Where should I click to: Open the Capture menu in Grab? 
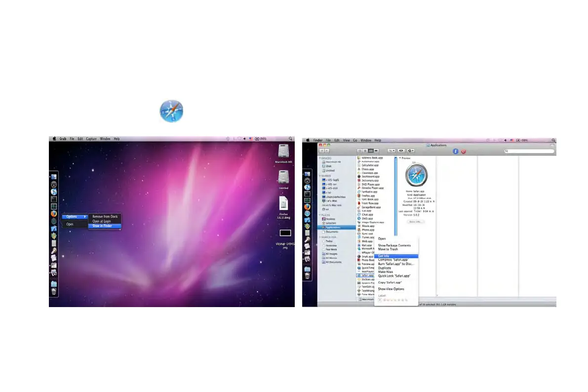(91, 139)
